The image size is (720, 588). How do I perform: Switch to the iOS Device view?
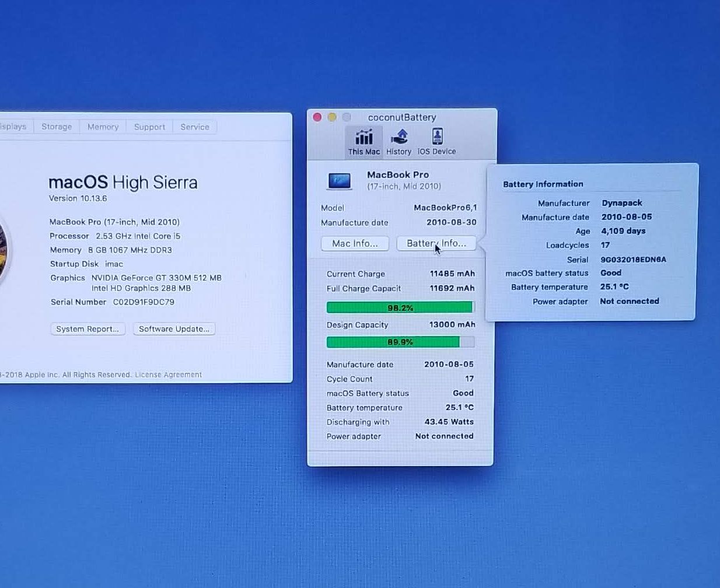(x=436, y=142)
